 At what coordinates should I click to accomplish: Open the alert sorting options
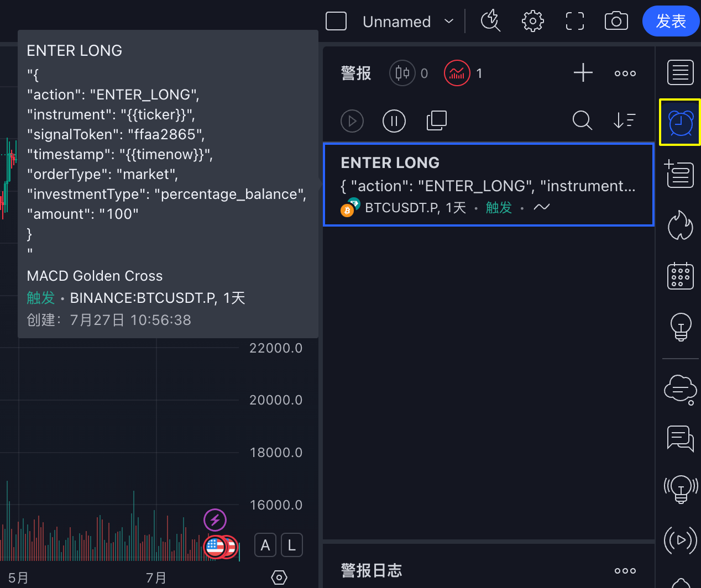pyautogui.click(x=625, y=120)
